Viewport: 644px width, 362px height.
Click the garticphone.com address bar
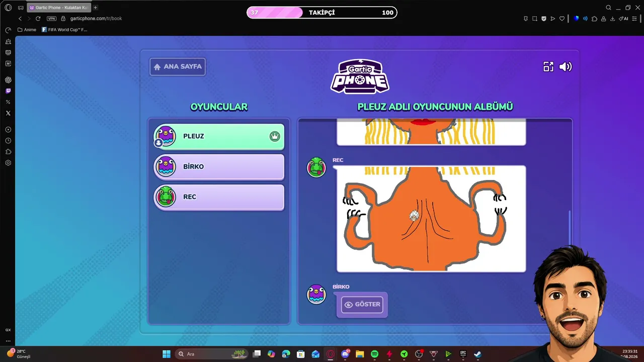click(x=96, y=19)
